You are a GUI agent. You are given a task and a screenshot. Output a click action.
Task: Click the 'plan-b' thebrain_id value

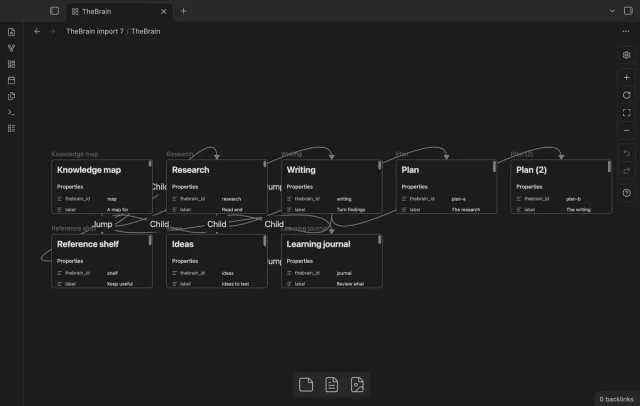click(573, 199)
